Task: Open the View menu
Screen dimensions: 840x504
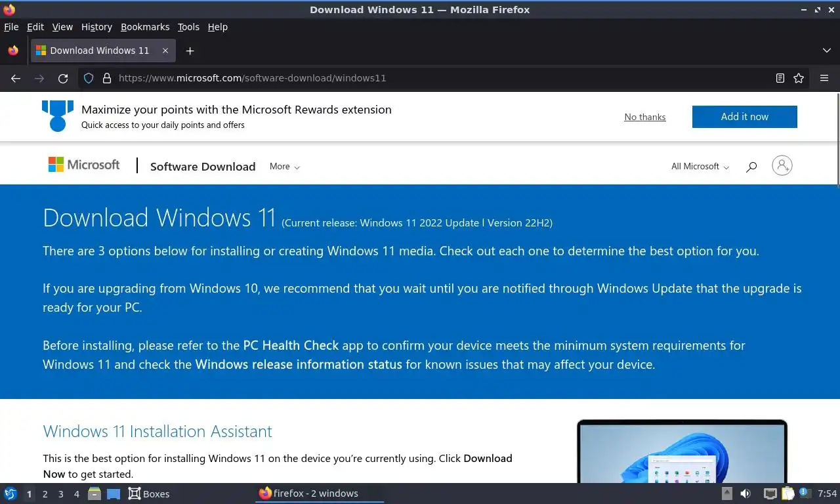Action: (x=62, y=27)
